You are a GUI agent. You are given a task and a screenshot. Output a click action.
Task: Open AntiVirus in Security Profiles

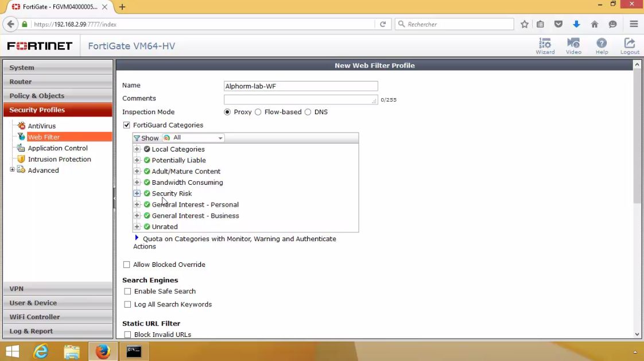pos(41,126)
